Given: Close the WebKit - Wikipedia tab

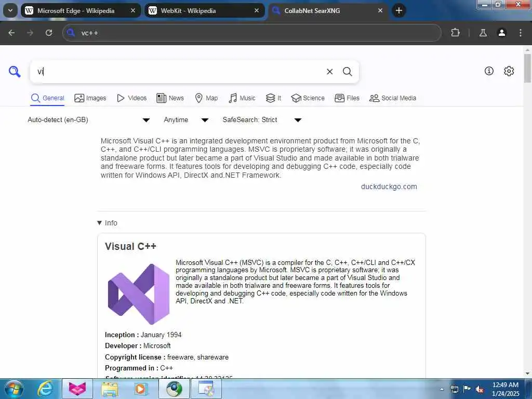Looking at the screenshot, I should (257, 10).
